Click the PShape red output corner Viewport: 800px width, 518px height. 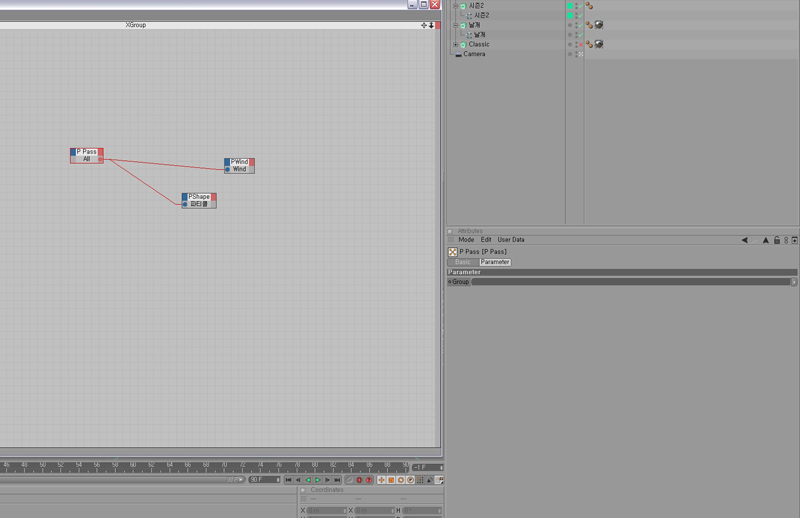coord(214,196)
